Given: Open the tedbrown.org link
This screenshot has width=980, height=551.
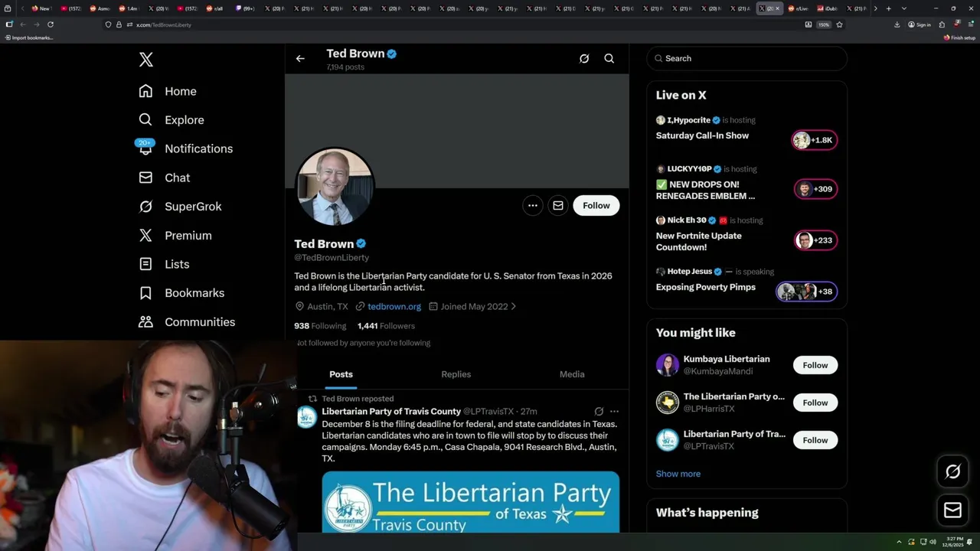Looking at the screenshot, I should click(x=394, y=306).
